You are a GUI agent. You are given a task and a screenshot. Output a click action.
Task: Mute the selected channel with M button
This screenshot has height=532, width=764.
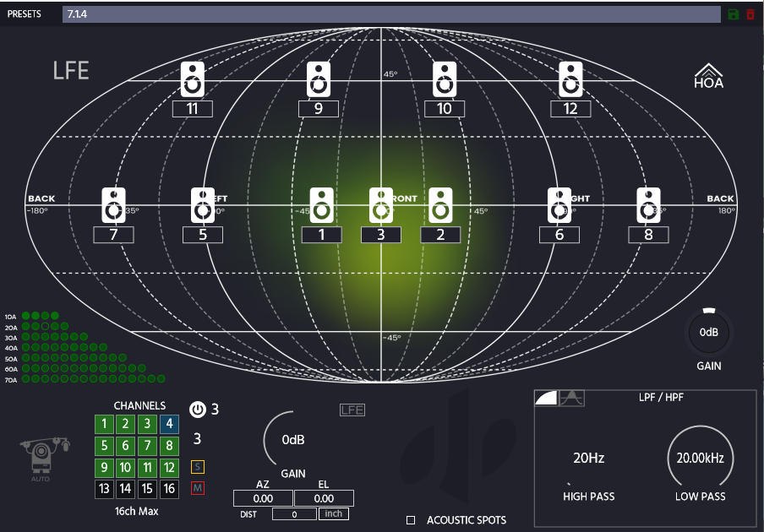(x=197, y=488)
